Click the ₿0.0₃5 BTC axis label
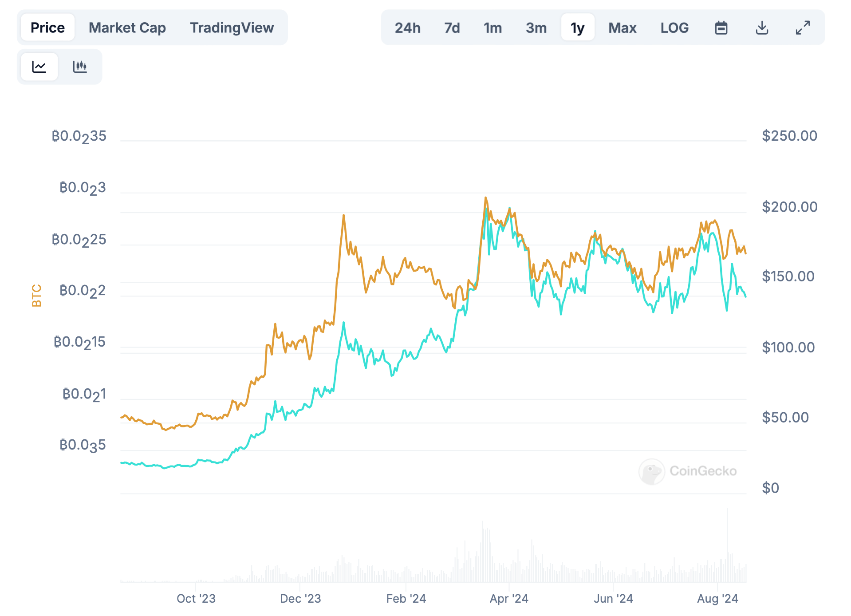Image resolution: width=851 pixels, height=616 pixels. click(x=83, y=446)
